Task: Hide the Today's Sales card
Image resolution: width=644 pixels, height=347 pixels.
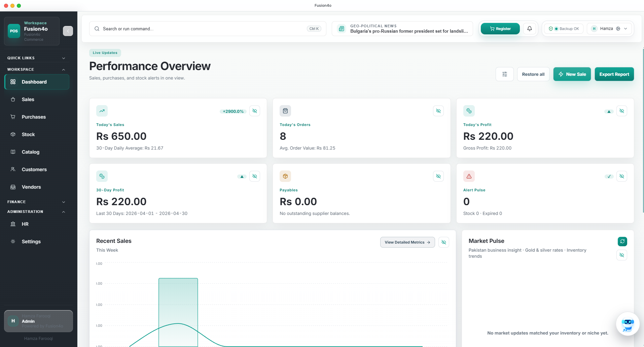Action: [255, 111]
